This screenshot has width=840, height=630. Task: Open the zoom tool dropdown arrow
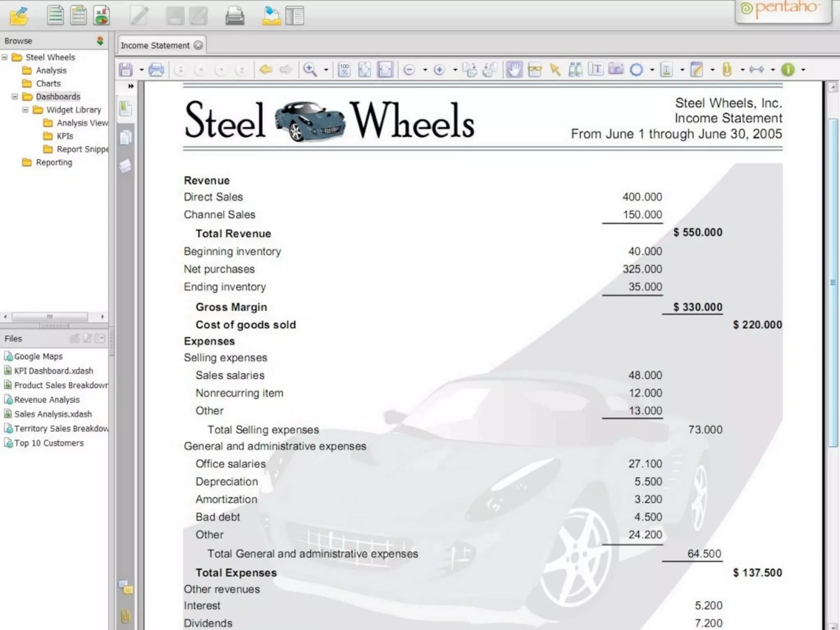tap(326, 70)
